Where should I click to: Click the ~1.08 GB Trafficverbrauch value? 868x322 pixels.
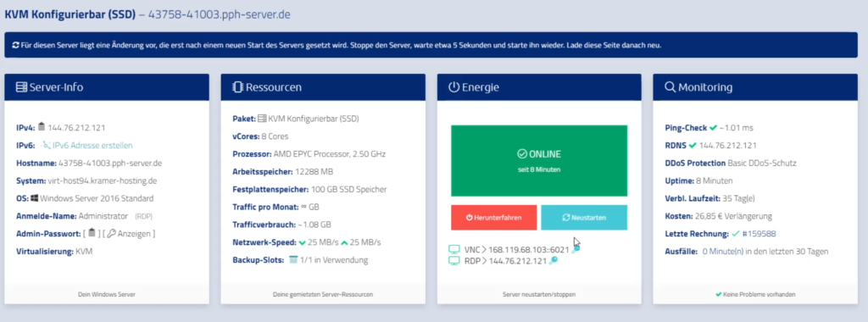point(314,225)
